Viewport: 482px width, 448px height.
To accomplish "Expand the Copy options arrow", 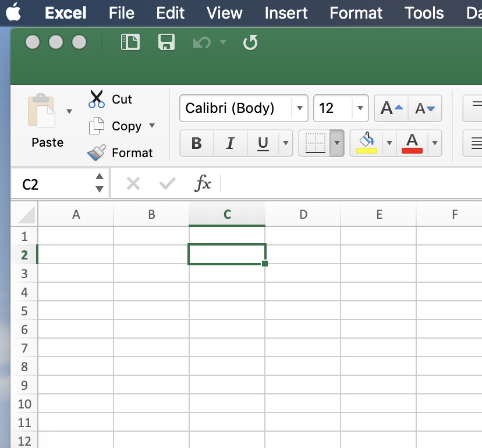I will tap(152, 125).
